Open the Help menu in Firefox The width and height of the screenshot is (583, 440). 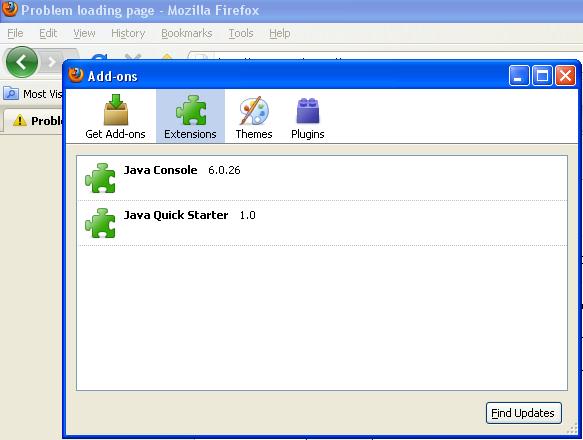pos(280,33)
